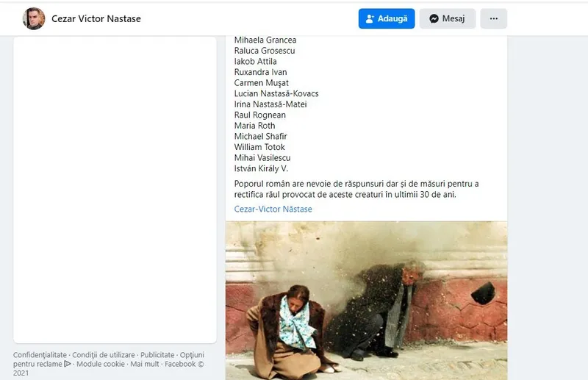Open the three-dots more options menu

(493, 19)
